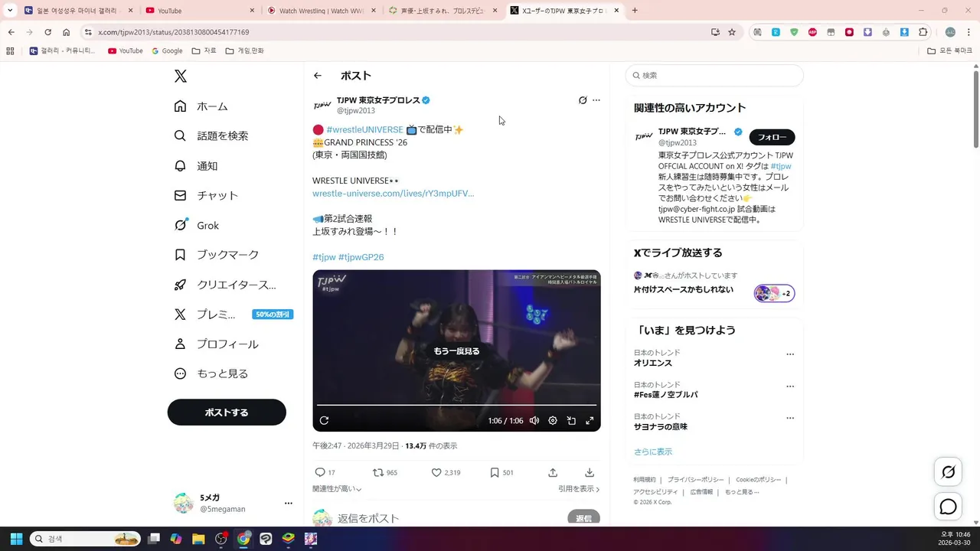Open 자료 bookmark folder
This screenshot has height=551, width=980.
coord(204,51)
